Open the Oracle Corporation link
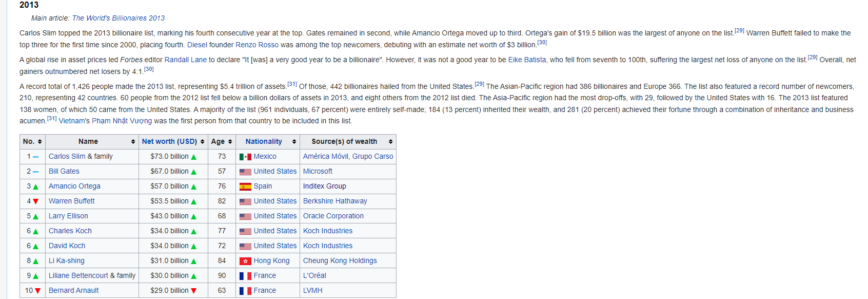The width and height of the screenshot is (868, 299). point(333,216)
